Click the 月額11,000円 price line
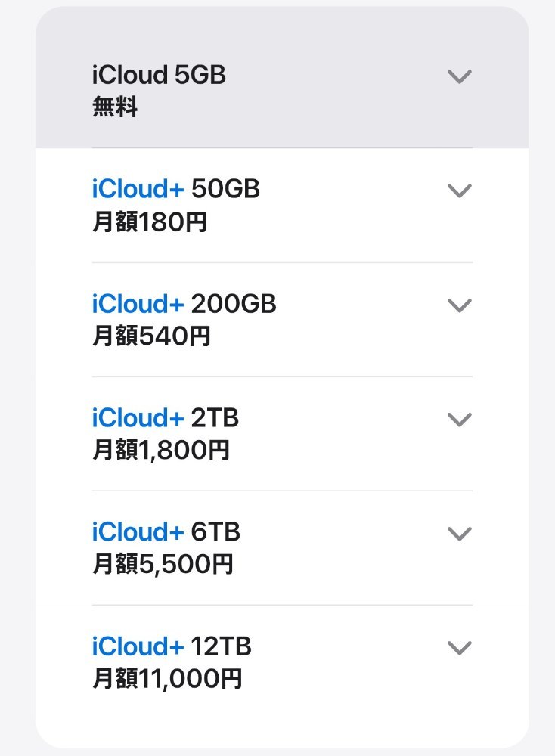The image size is (555, 756). coord(167,679)
